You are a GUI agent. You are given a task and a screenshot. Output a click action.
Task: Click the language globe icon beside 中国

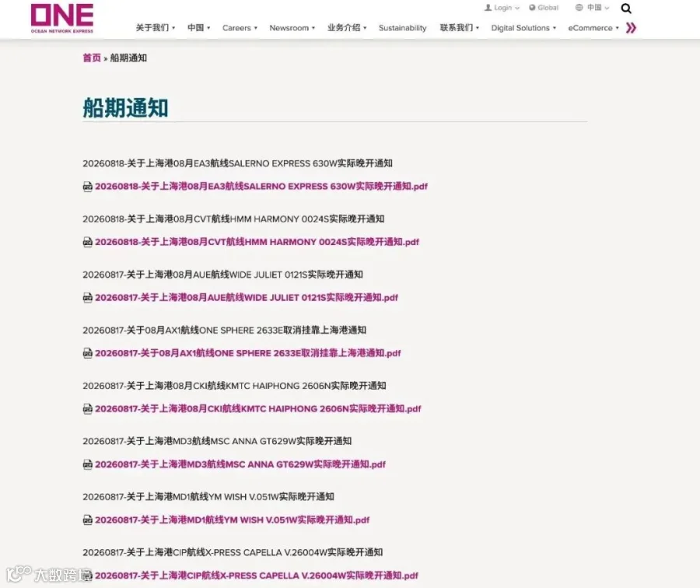(x=579, y=8)
